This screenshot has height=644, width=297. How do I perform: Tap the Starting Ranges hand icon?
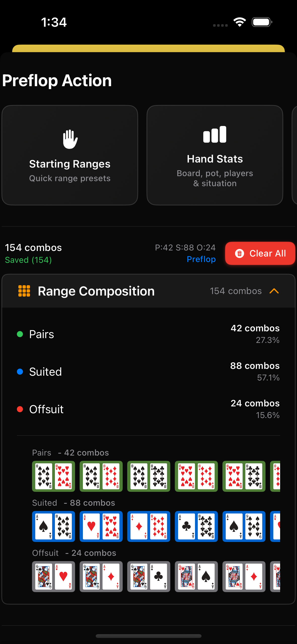pyautogui.click(x=70, y=139)
